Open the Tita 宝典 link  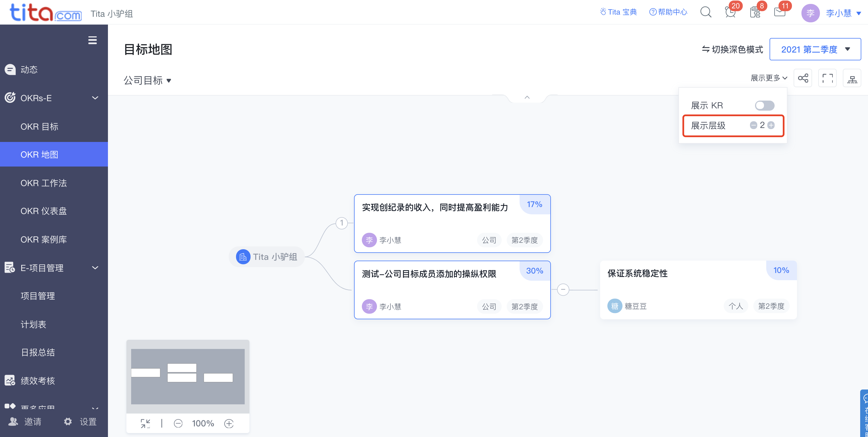[x=619, y=12]
